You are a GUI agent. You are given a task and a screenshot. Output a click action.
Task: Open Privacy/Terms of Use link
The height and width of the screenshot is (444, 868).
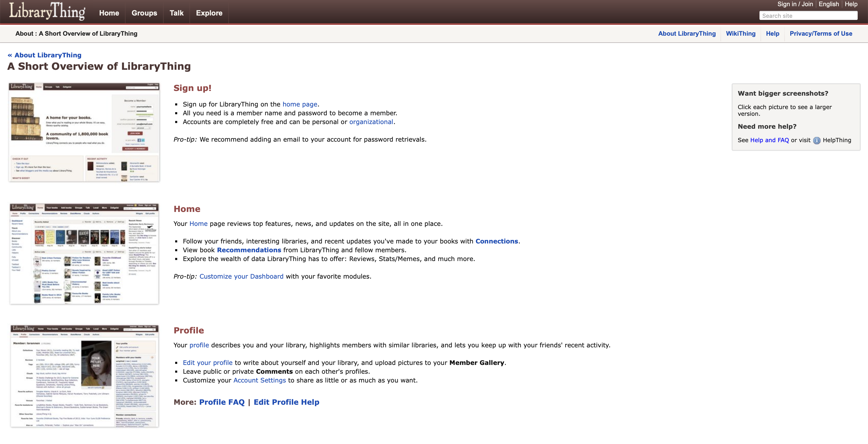click(821, 34)
